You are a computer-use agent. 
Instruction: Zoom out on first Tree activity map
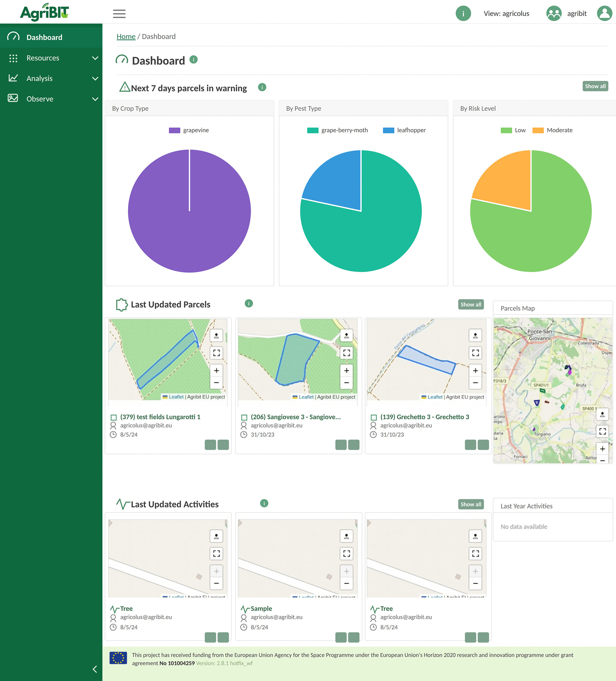pos(216,584)
